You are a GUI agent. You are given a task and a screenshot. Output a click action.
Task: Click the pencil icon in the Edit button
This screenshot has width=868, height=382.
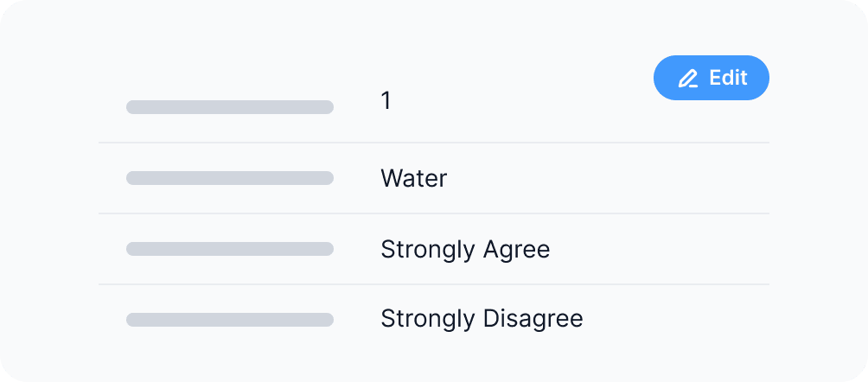pyautogui.click(x=687, y=79)
